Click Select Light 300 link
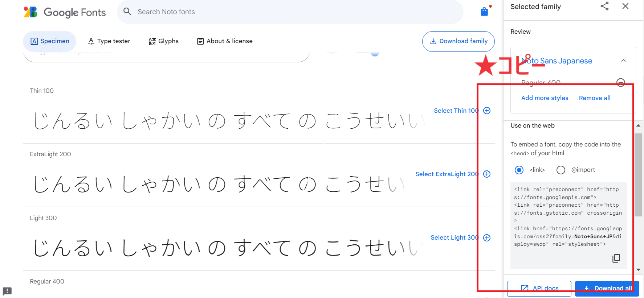Screen dimensions: 644x298 point(455,238)
